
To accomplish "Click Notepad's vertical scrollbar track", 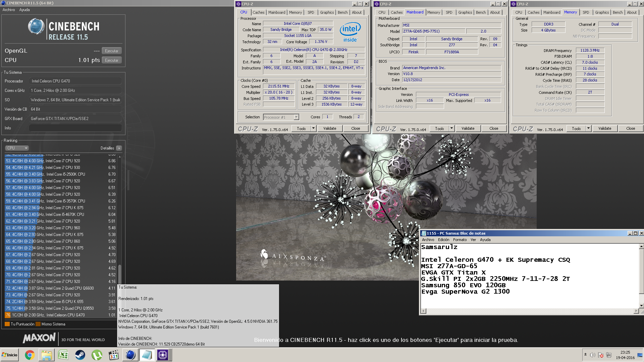I will coord(641,276).
